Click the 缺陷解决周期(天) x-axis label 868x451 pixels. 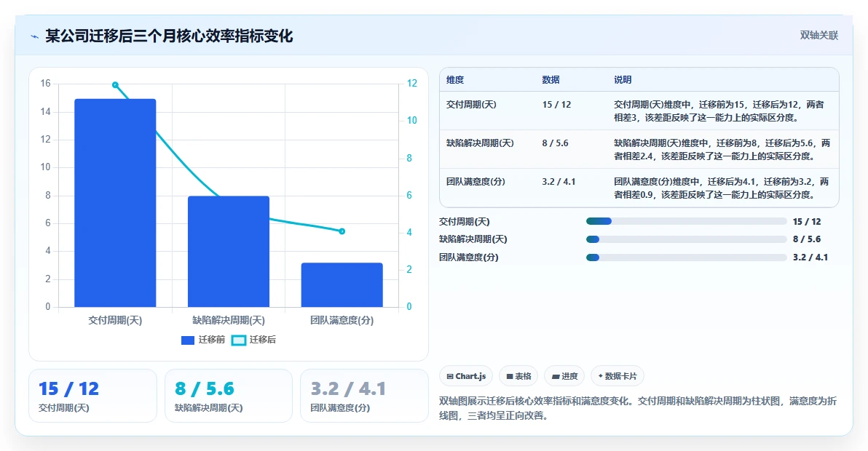click(229, 321)
